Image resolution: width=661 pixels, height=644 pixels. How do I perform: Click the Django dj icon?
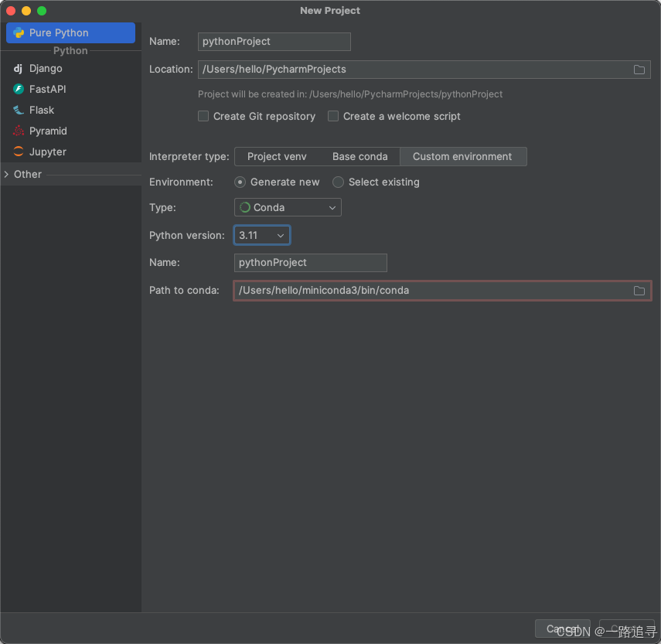coord(18,68)
